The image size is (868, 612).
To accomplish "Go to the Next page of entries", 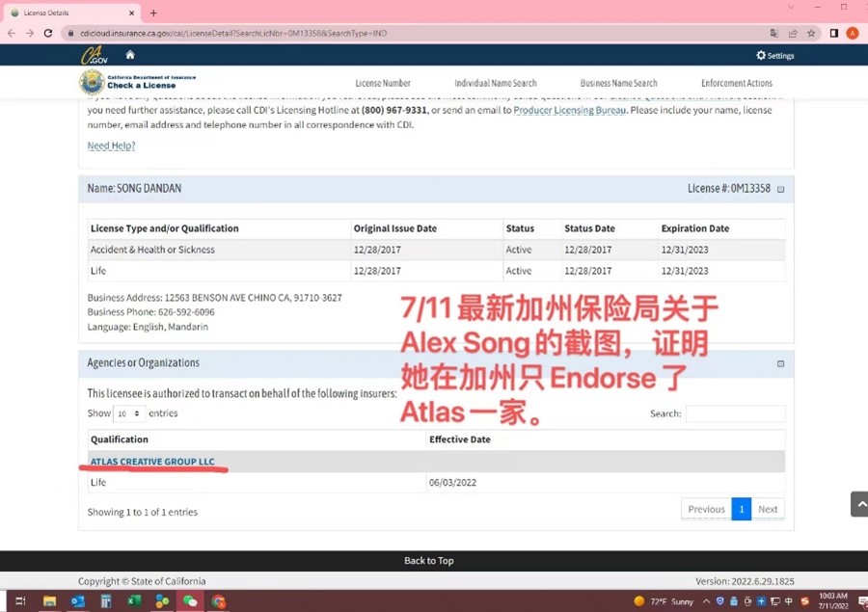I will click(768, 509).
